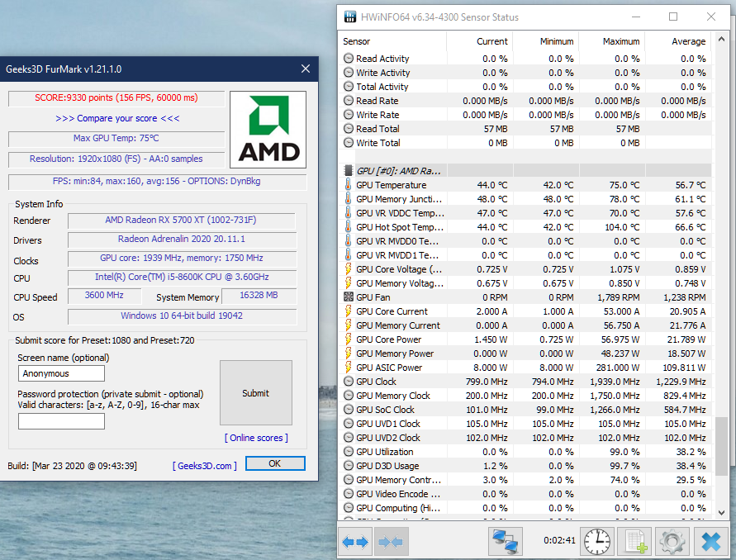The height and width of the screenshot is (560, 736).
Task: Click the Sensor column header
Action: [392, 41]
